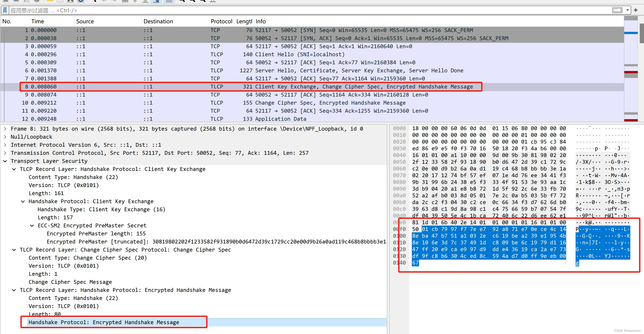
Task: Expand Transmission Control Protocol details
Action: (x=5, y=153)
